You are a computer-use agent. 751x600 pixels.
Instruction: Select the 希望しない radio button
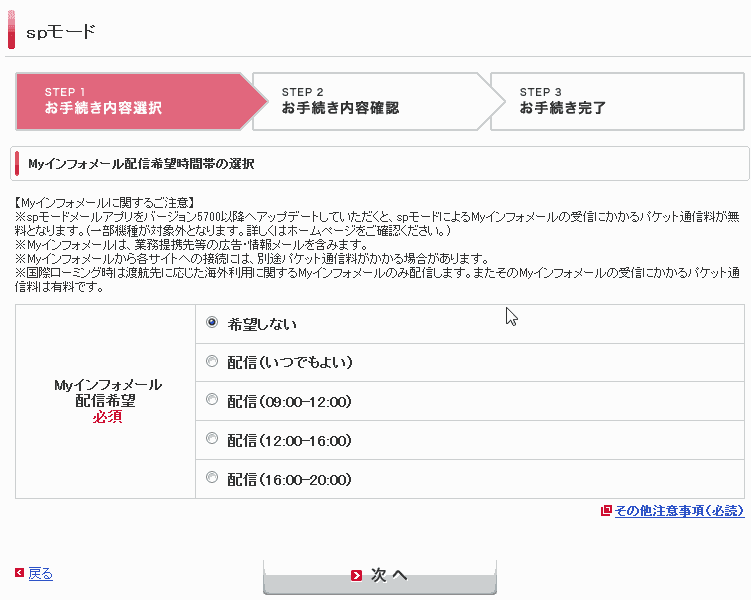[212, 323]
